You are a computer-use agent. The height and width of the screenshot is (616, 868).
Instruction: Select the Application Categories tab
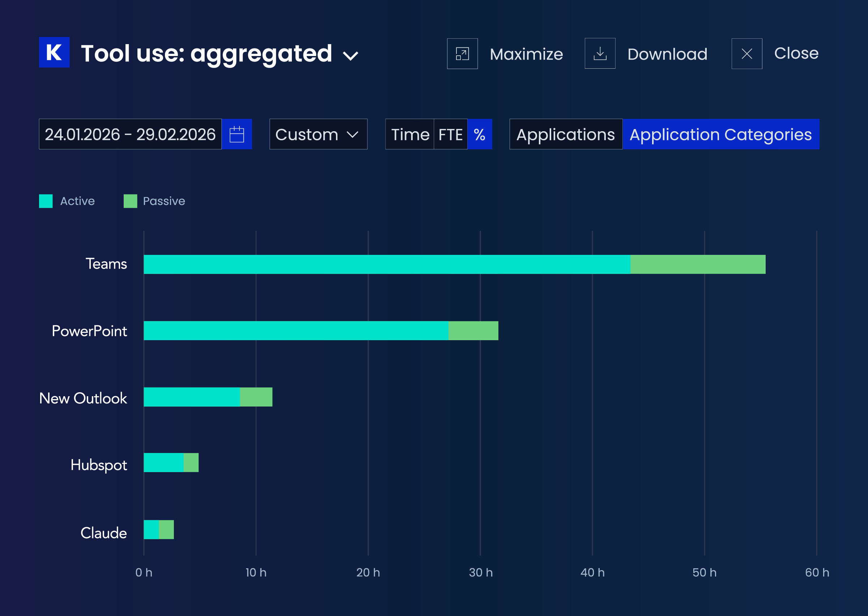721,134
